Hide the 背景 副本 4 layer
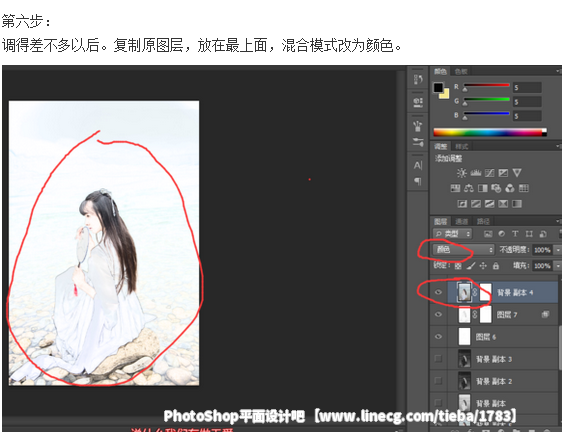 (x=438, y=292)
